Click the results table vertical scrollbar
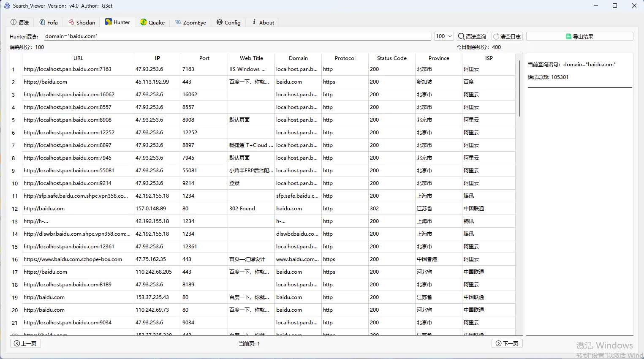This screenshot has height=359, width=644. (x=519, y=88)
